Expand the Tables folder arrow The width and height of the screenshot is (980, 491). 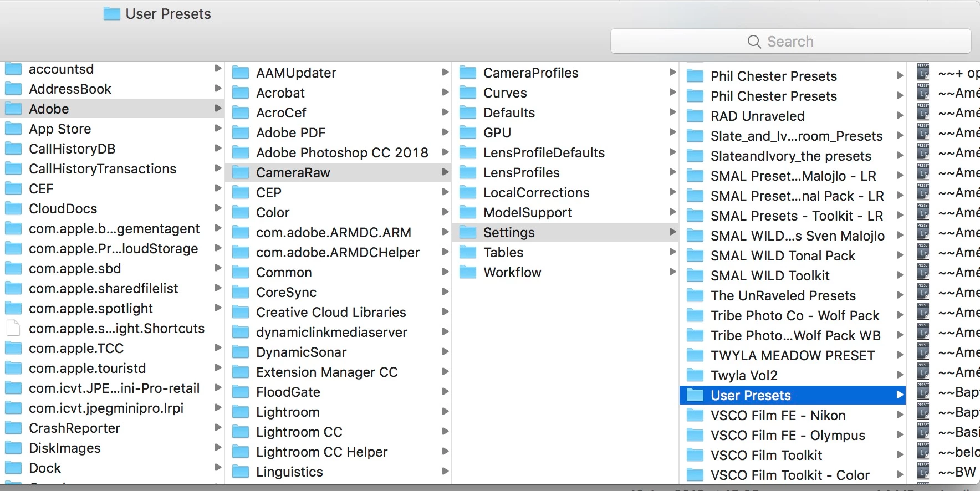[672, 252]
